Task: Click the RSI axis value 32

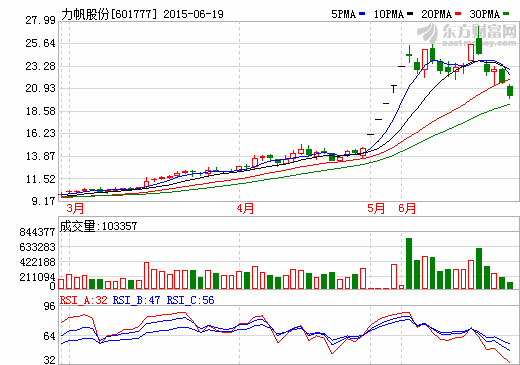Action: tap(49, 360)
